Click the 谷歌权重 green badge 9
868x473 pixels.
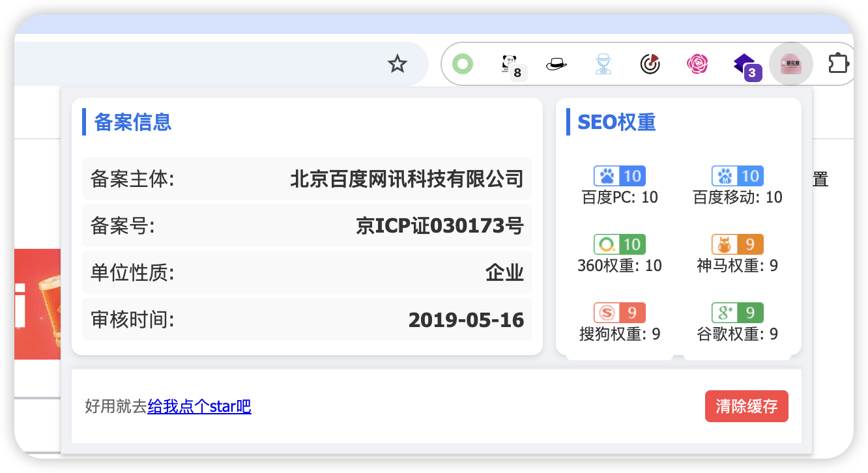[736, 312]
